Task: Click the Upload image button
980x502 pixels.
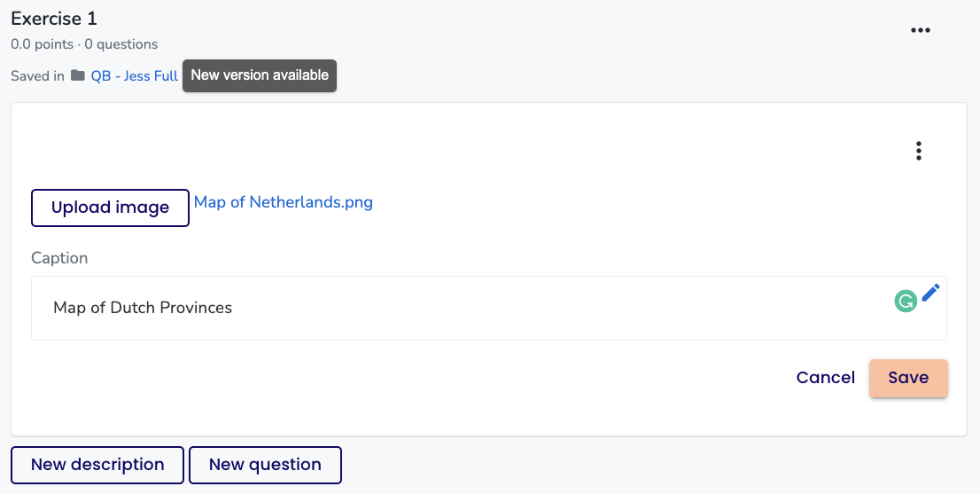Action: pos(110,208)
